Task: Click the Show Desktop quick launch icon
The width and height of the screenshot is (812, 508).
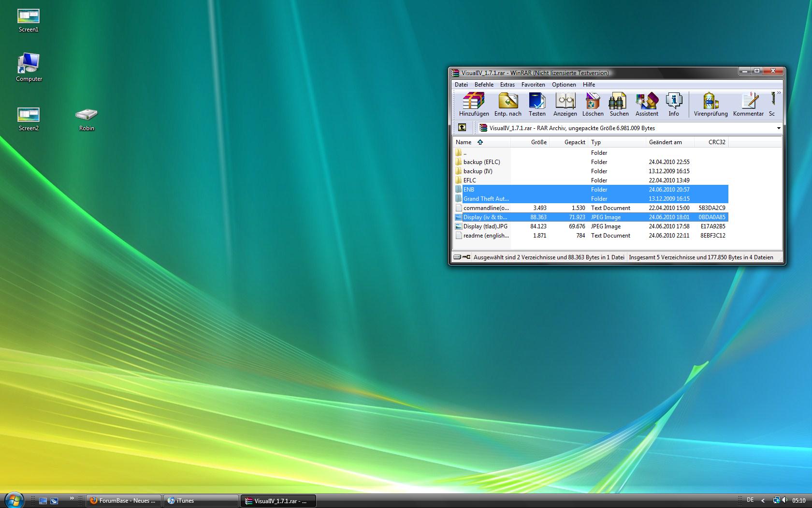Action: pyautogui.click(x=43, y=501)
